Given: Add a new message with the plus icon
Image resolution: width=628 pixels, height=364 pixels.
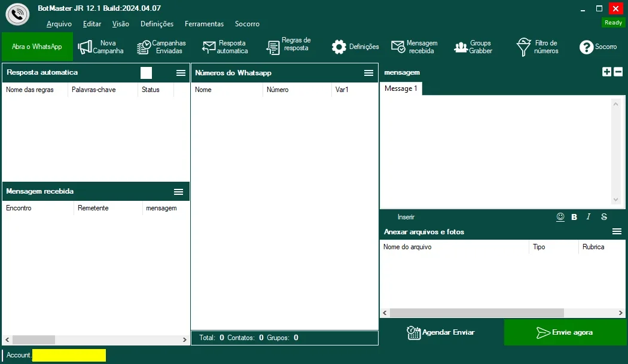Looking at the screenshot, I should coord(607,72).
